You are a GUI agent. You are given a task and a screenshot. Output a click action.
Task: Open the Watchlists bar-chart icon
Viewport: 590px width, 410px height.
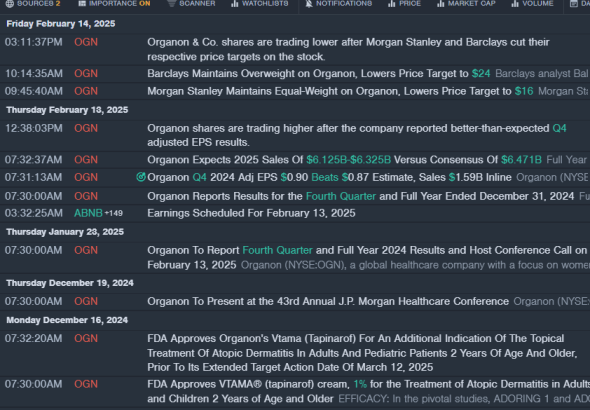(x=235, y=3)
